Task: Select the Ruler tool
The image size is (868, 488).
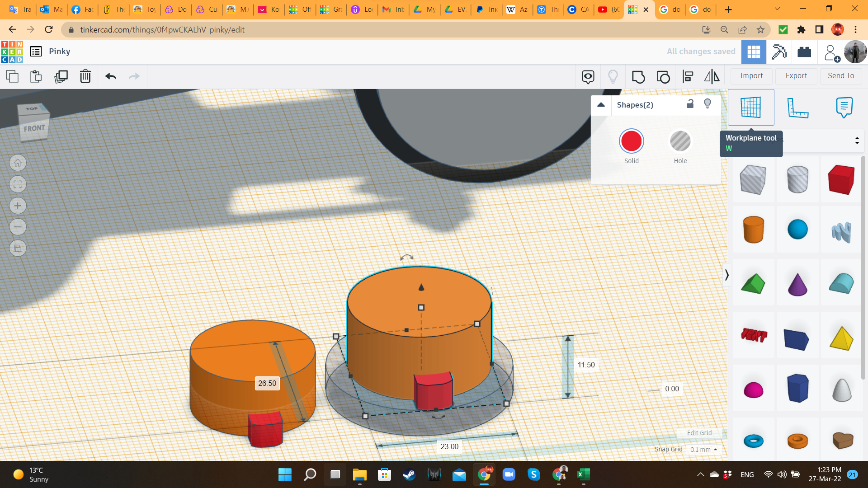Action: pos(797,108)
